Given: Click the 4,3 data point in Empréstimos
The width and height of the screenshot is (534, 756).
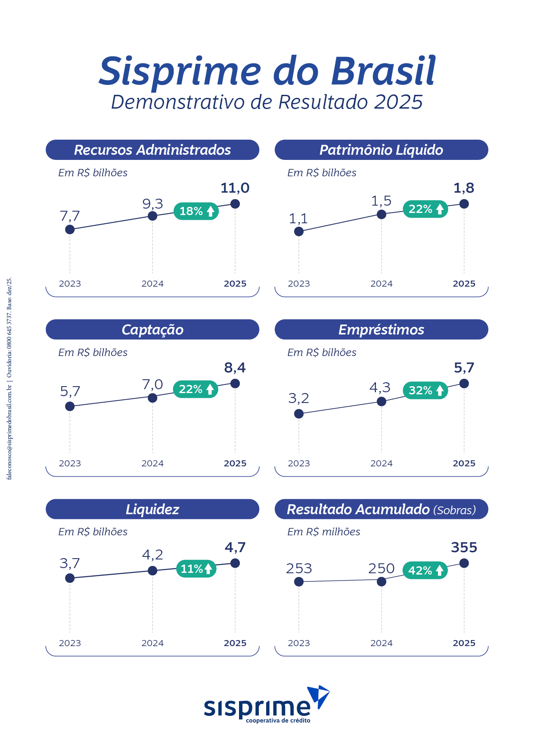Looking at the screenshot, I should [x=382, y=401].
